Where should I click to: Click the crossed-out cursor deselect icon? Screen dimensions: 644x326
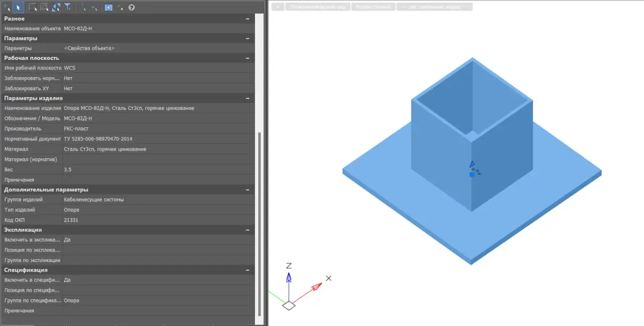click(120, 7)
